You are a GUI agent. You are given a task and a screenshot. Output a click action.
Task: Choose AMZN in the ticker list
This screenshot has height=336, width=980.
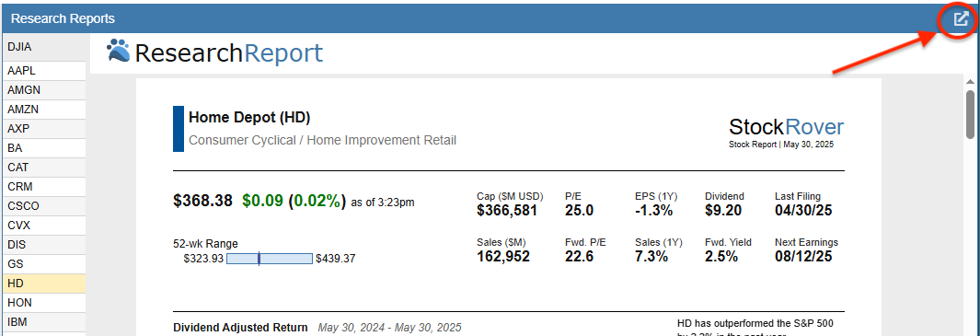point(44,110)
